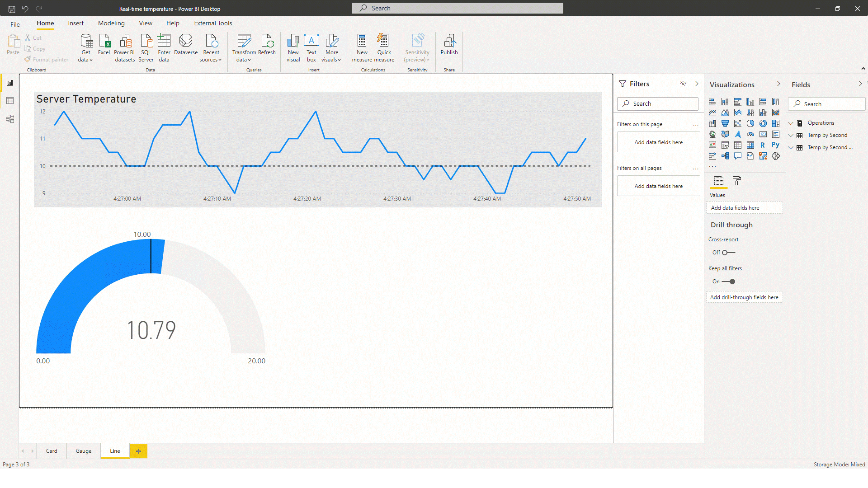Switch to the Card tab
This screenshot has height=488, width=868.
(x=52, y=451)
